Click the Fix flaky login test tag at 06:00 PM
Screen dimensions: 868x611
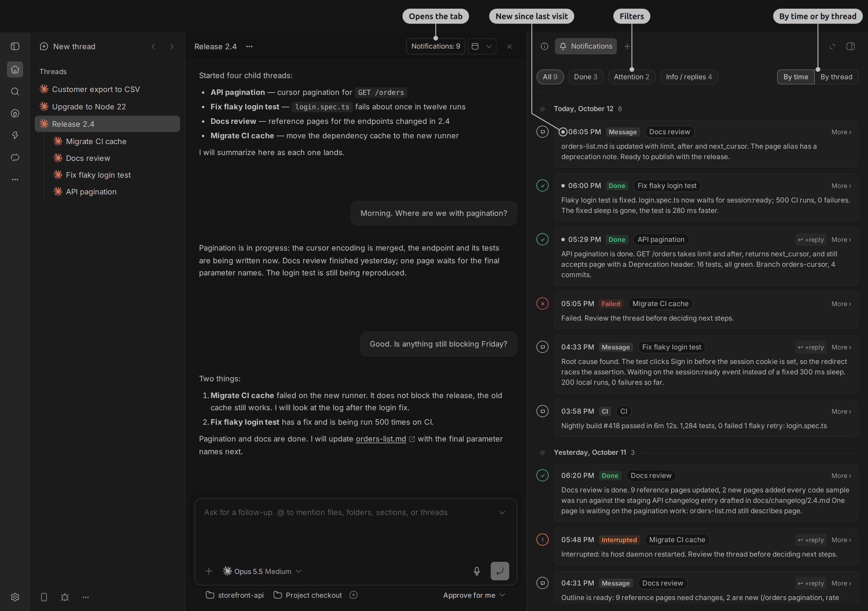click(667, 186)
